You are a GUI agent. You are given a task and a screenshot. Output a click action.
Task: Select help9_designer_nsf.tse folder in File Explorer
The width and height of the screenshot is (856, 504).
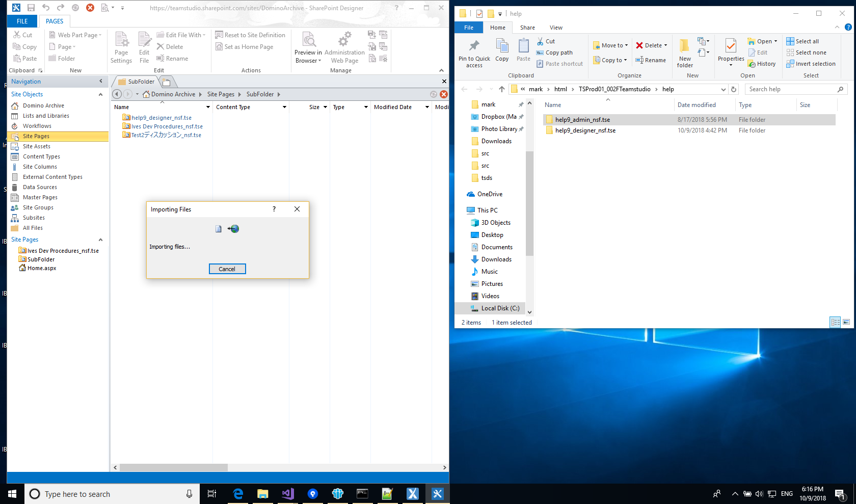coord(585,130)
